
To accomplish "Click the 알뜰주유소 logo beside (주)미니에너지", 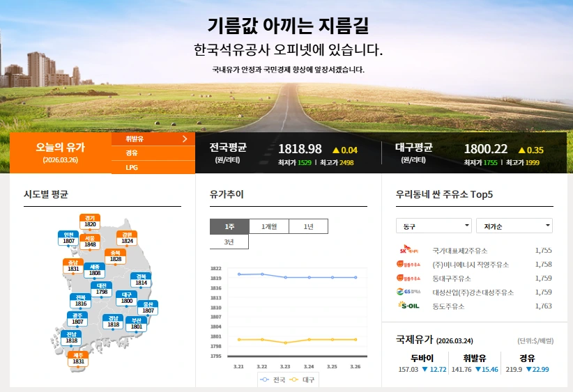I will [x=409, y=265].
